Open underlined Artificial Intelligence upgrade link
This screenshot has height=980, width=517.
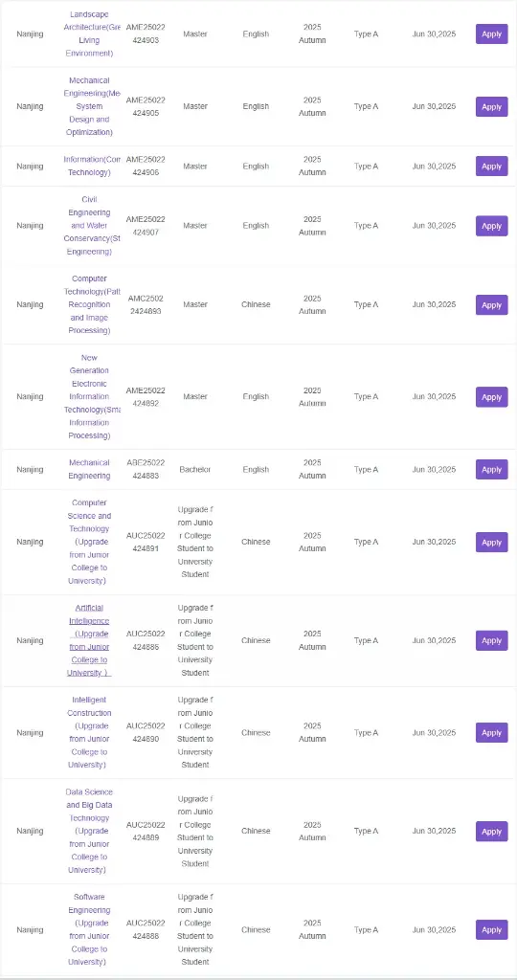pyautogui.click(x=89, y=640)
